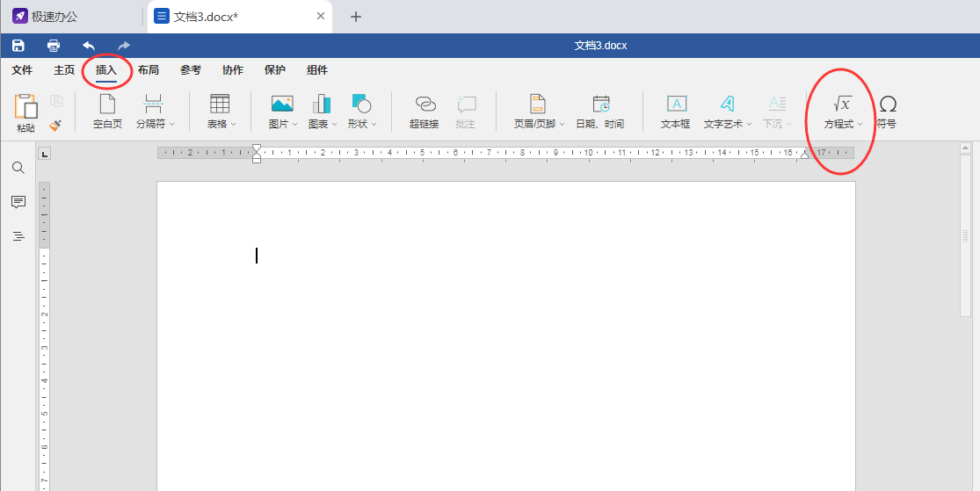Image resolution: width=980 pixels, height=491 pixels.
Task: Click in the document page body
Action: [x=505, y=336]
